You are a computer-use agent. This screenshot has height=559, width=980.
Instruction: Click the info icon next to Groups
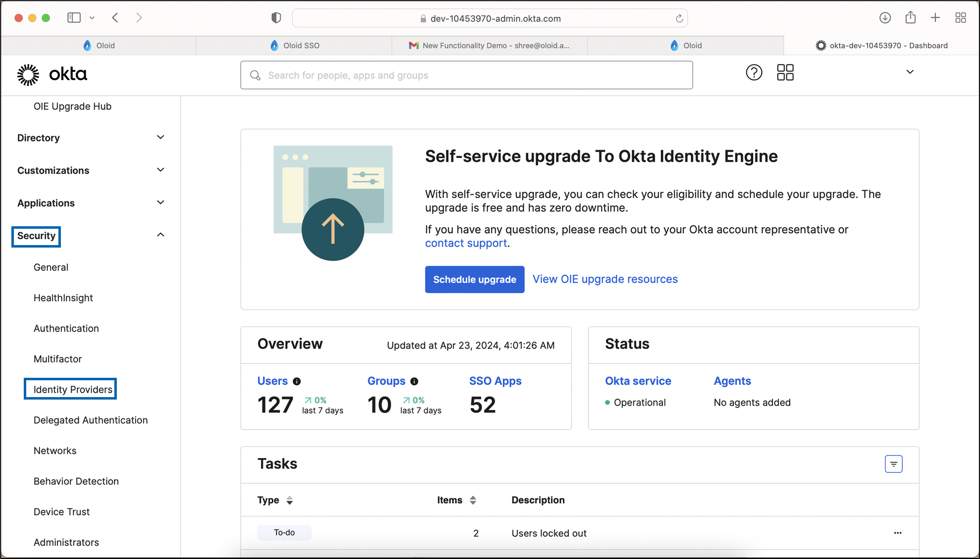tap(414, 381)
